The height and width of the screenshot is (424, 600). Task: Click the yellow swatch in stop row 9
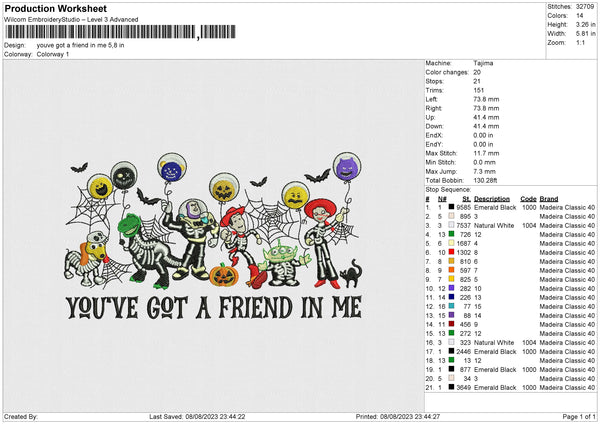click(451, 279)
